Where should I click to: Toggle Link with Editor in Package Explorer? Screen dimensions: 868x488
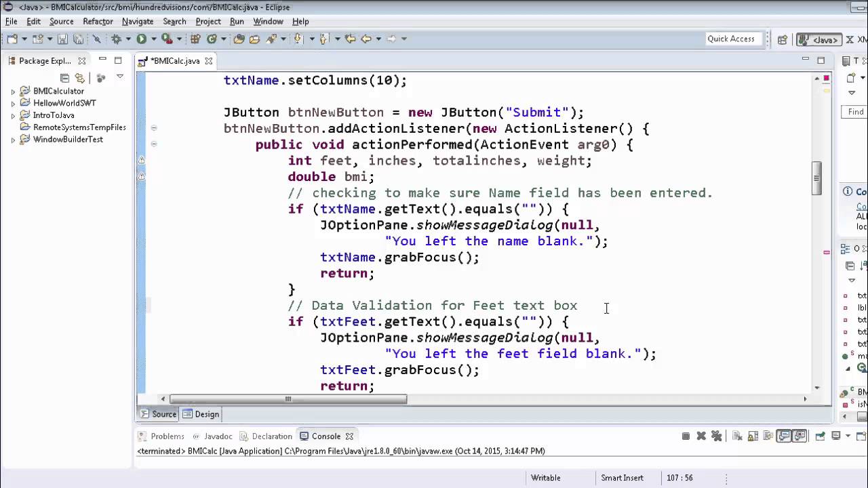pos(80,78)
